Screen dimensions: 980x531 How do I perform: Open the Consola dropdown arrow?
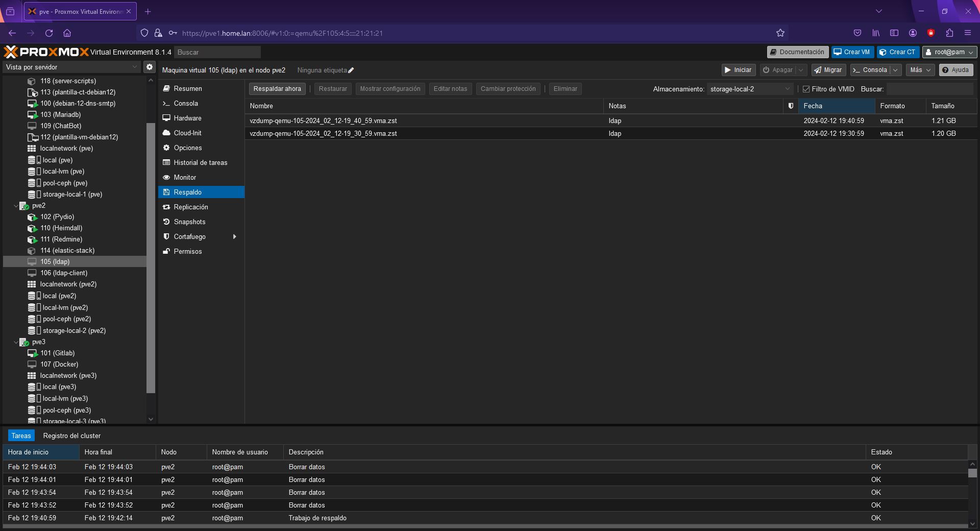(895, 70)
